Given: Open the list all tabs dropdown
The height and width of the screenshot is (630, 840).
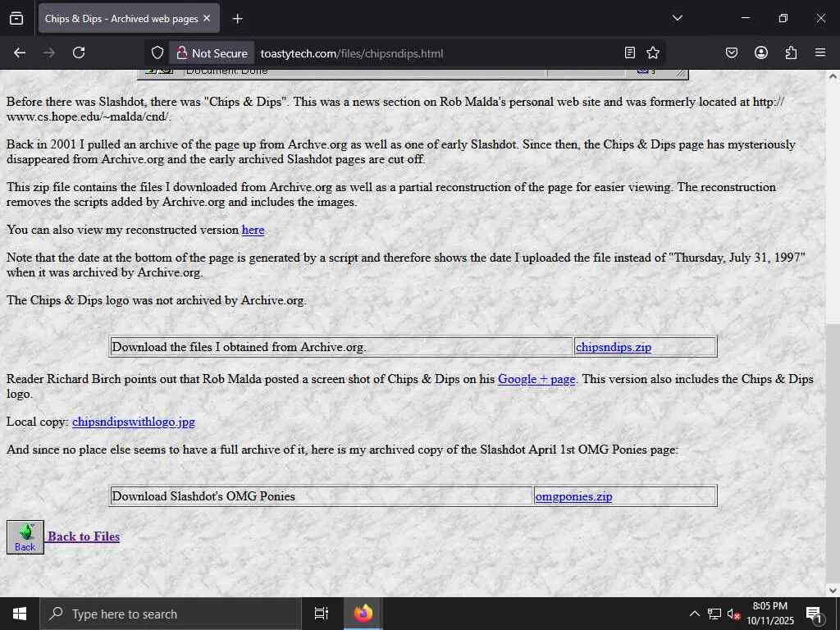Looking at the screenshot, I should [677, 18].
